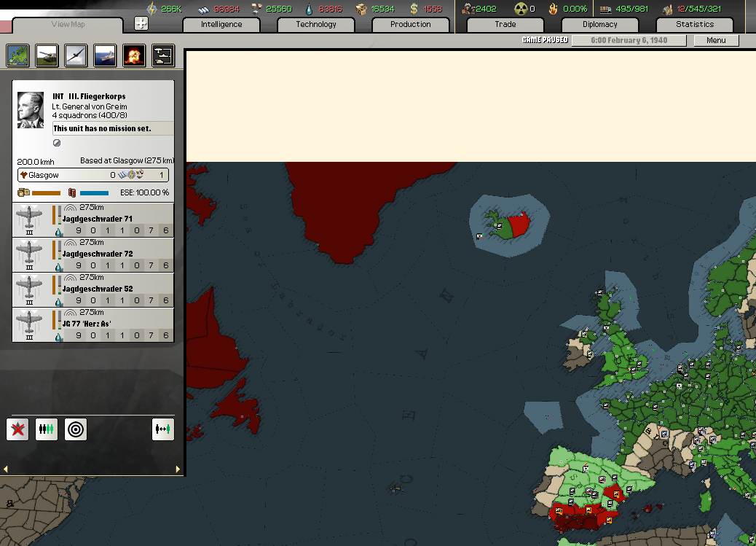Click the reorganize squadrons button
Screen dimensions: 756x546
pos(47,429)
